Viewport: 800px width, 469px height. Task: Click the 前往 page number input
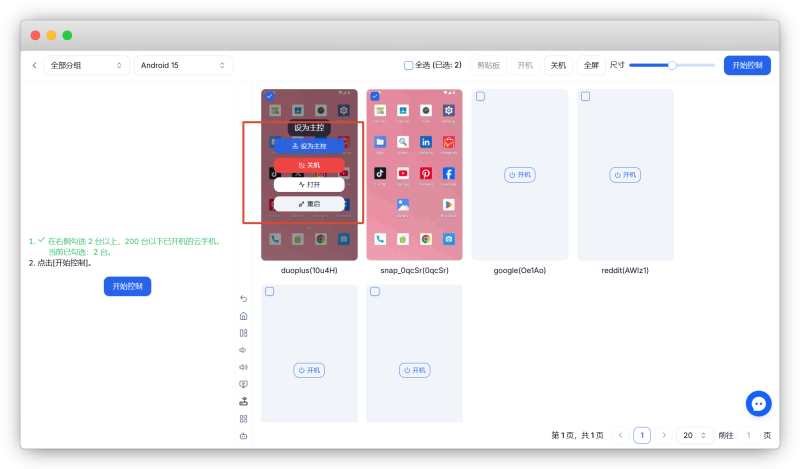748,435
